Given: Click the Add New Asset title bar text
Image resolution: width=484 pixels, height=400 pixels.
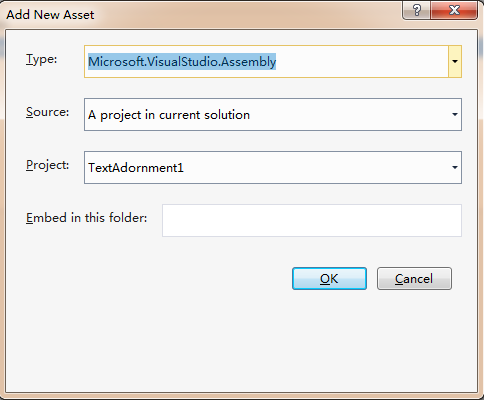Looking at the screenshot, I should (x=50, y=15).
